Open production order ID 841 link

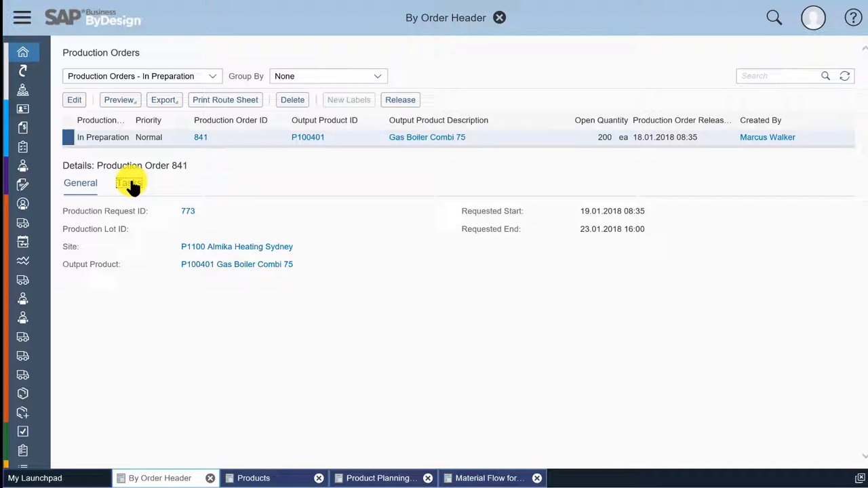[201, 137]
